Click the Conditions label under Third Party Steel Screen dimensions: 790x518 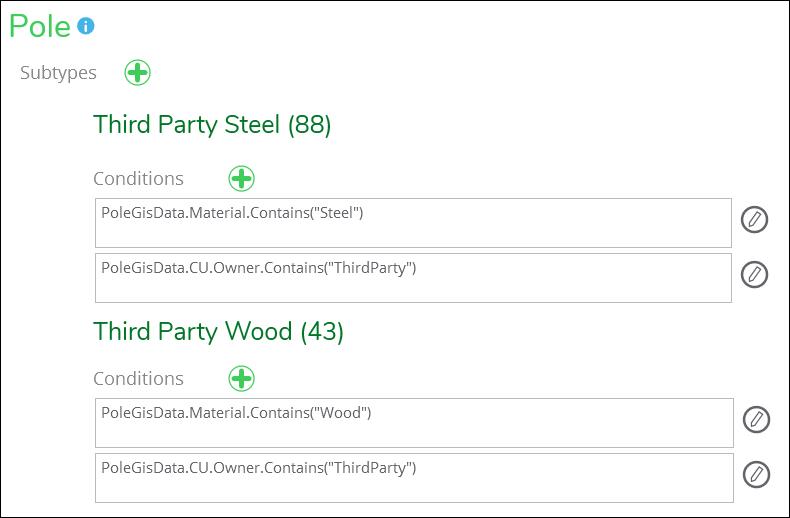click(138, 178)
